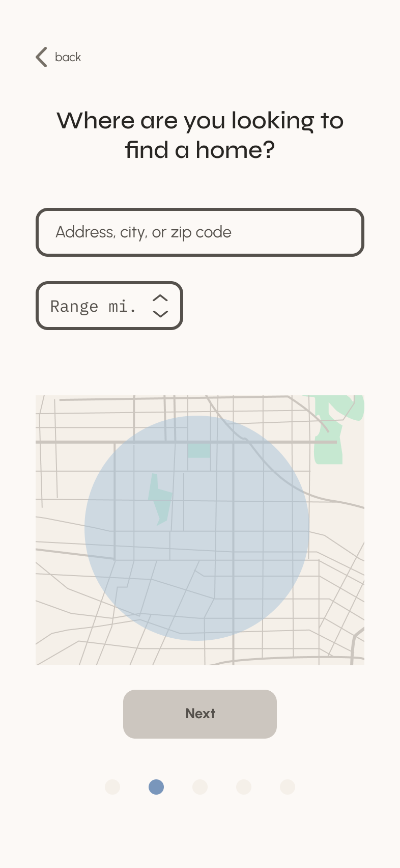Click the back chevron arrow icon
The width and height of the screenshot is (400, 868).
(x=42, y=57)
